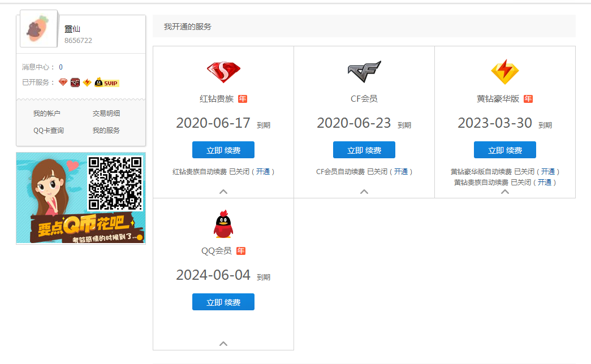Click the large 黄钻豪华版 diamond logo

505,72
